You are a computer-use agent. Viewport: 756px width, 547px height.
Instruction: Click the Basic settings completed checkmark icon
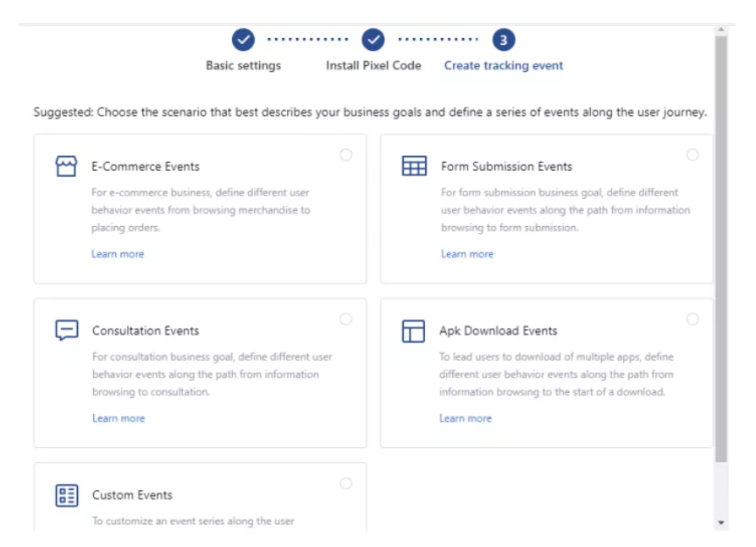point(243,40)
